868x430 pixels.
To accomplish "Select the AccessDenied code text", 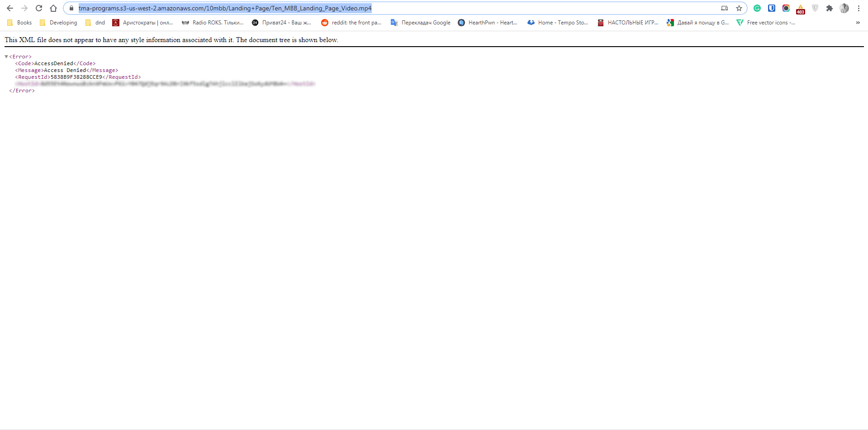I will (54, 63).
